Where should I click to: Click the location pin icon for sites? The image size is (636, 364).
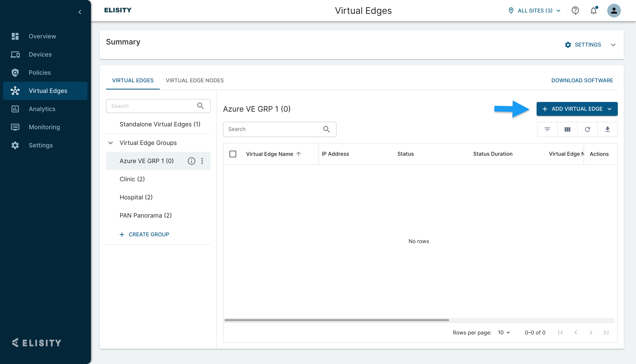click(511, 11)
